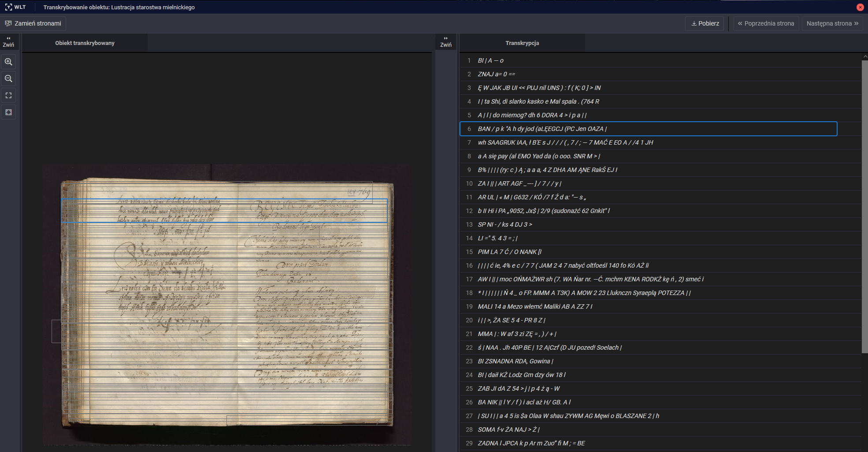Select transcription line 1 'BI | A — o'
Screen dimensions: 868x452
pos(660,60)
